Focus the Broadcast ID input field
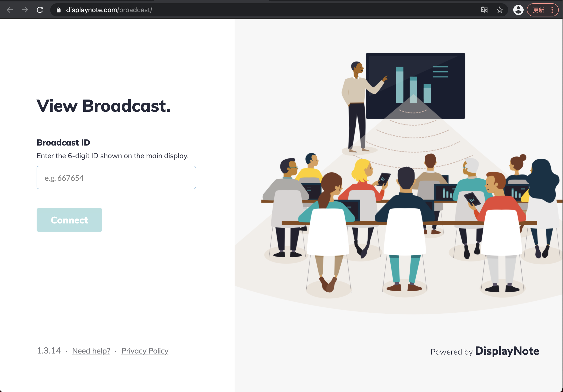Image resolution: width=563 pixels, height=392 pixels. 116,177
